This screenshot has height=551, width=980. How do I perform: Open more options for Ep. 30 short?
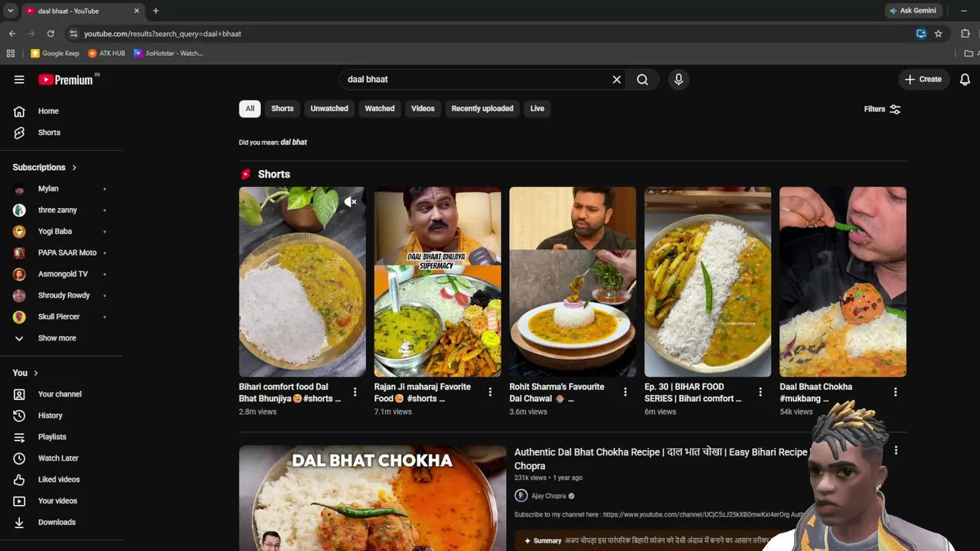(x=760, y=392)
